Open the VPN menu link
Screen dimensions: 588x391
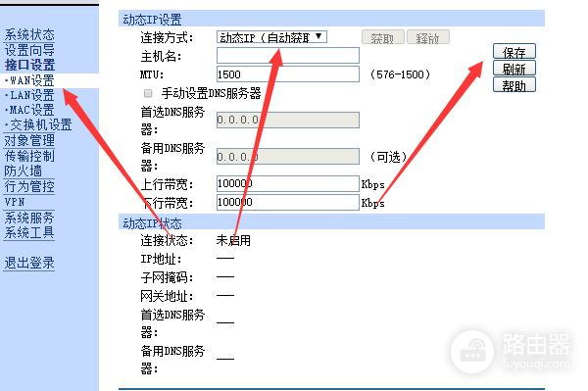coord(15,202)
